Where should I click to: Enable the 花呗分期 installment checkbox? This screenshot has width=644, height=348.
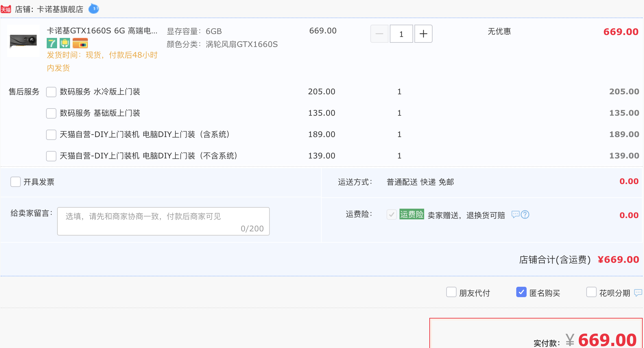pos(591,292)
